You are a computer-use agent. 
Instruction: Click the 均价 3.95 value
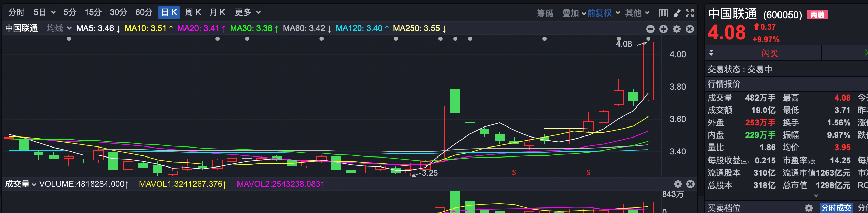pyautogui.click(x=843, y=148)
